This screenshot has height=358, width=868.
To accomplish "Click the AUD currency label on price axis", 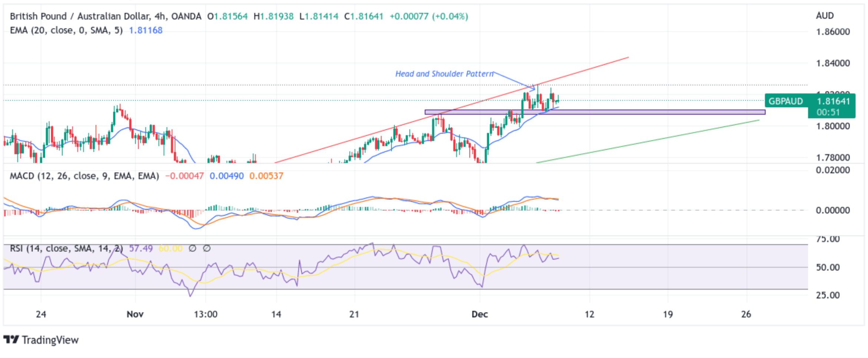I will [825, 16].
